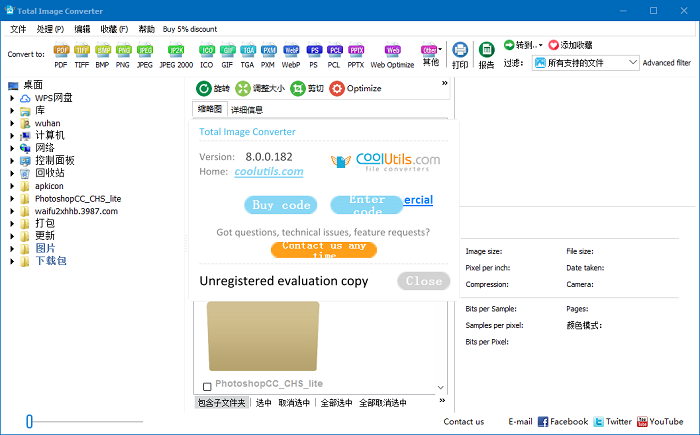Switch to 缩略图 thumbnails tab
The width and height of the screenshot is (700, 435).
click(210, 109)
